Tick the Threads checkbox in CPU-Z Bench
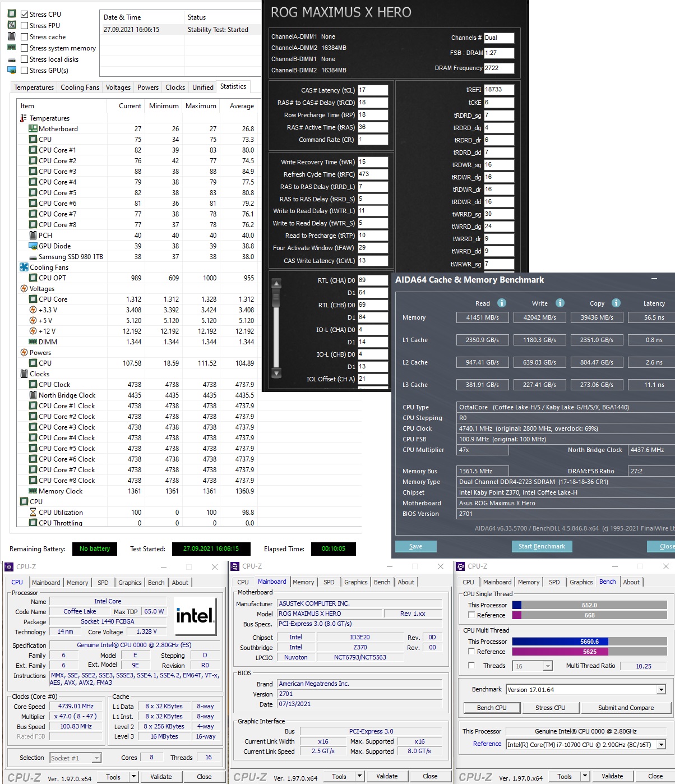 point(471,666)
